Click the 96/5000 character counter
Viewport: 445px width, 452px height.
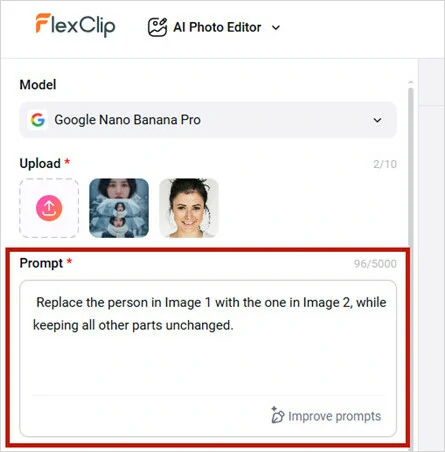pos(375,264)
